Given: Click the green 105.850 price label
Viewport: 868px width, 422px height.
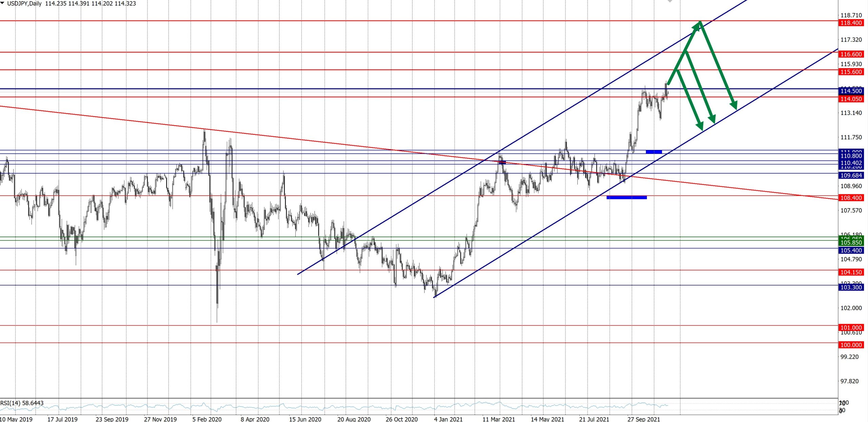Looking at the screenshot, I should [851, 243].
